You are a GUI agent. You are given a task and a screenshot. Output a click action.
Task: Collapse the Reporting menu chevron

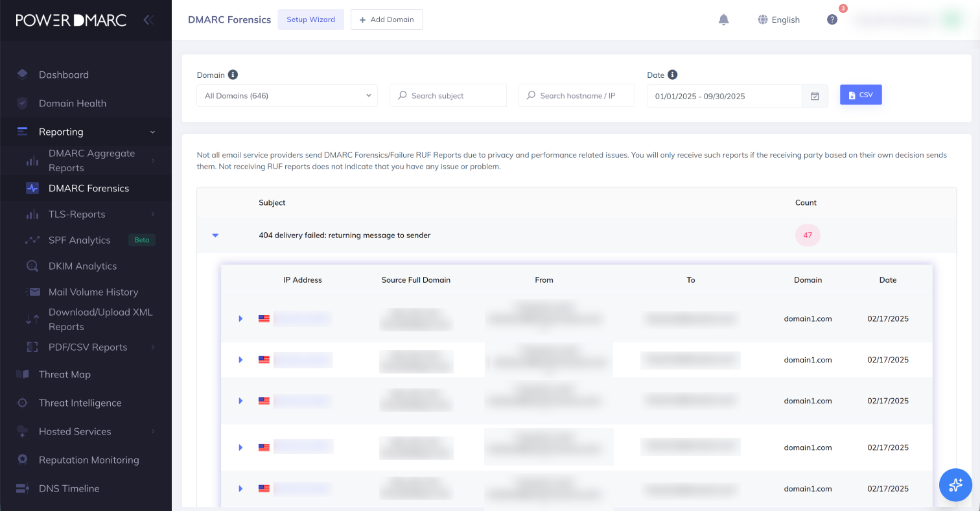pyautogui.click(x=153, y=132)
